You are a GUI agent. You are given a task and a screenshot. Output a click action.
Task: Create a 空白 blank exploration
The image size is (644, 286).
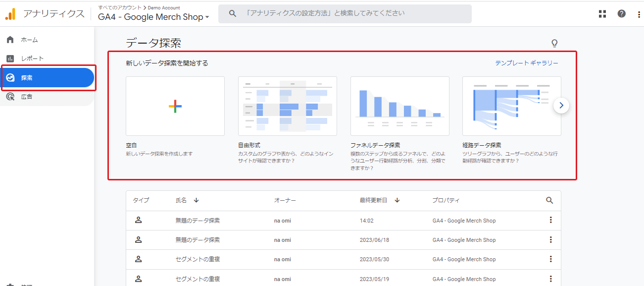(175, 106)
